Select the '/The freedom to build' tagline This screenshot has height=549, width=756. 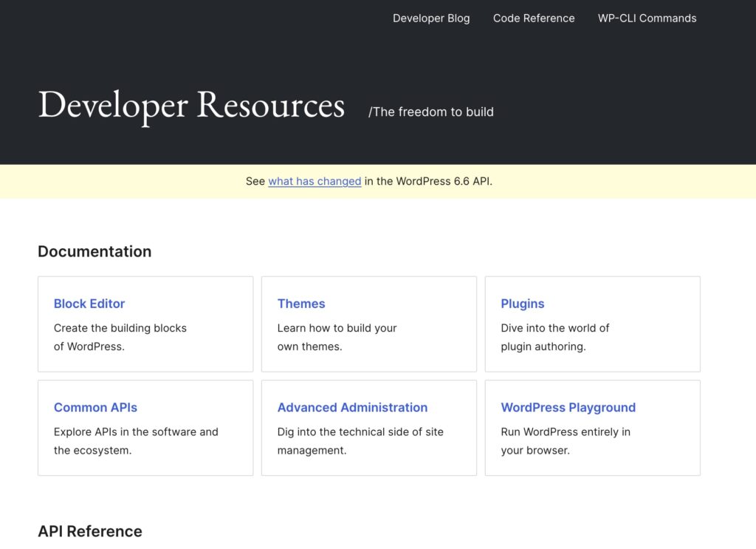pos(431,112)
